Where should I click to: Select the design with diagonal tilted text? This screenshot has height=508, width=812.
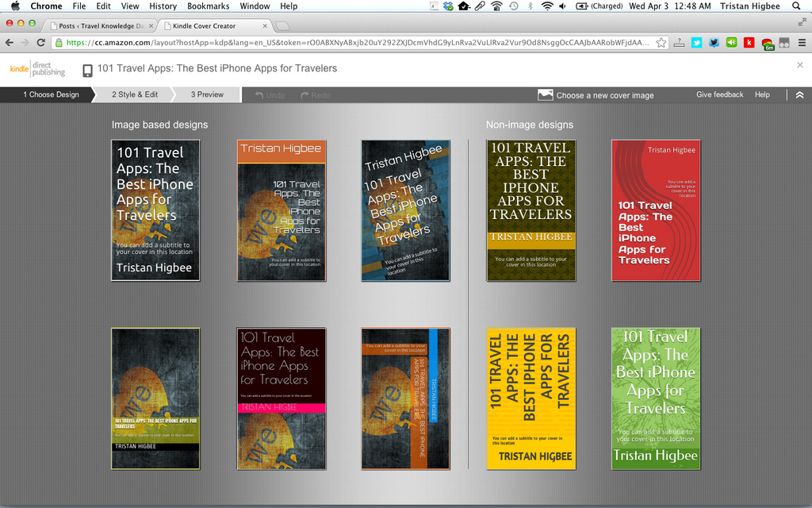405,210
